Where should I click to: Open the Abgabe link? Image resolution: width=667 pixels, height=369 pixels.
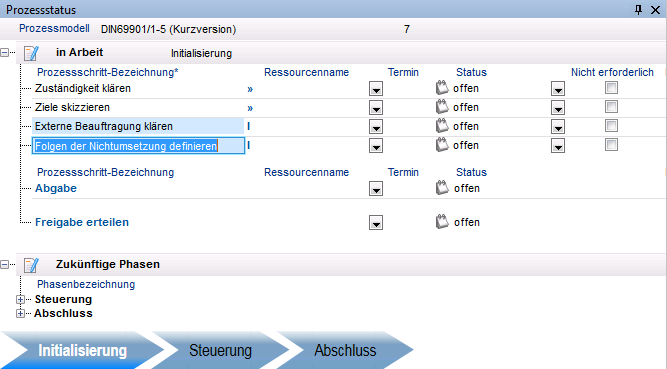coord(56,188)
